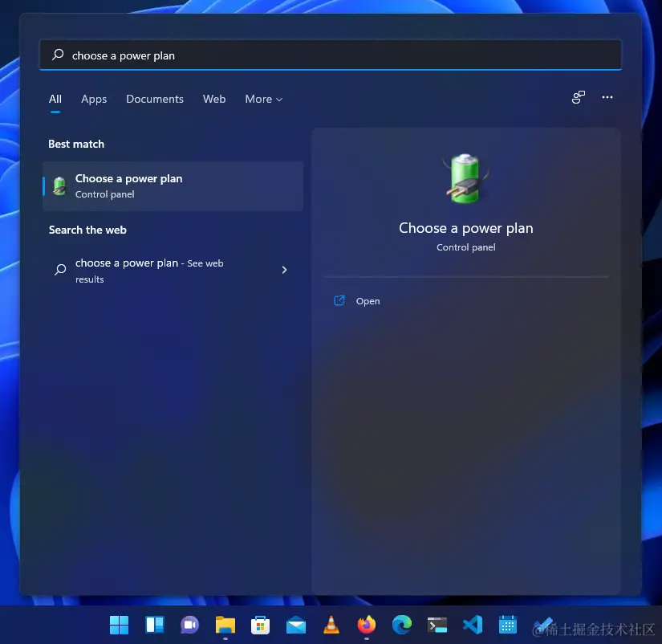Expand the web result chevron arrow
Screen dimensions: 662x644
(284, 270)
